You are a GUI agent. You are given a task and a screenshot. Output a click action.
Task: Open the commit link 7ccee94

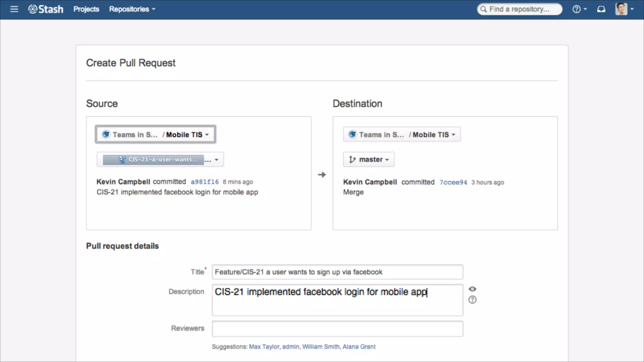coord(453,182)
